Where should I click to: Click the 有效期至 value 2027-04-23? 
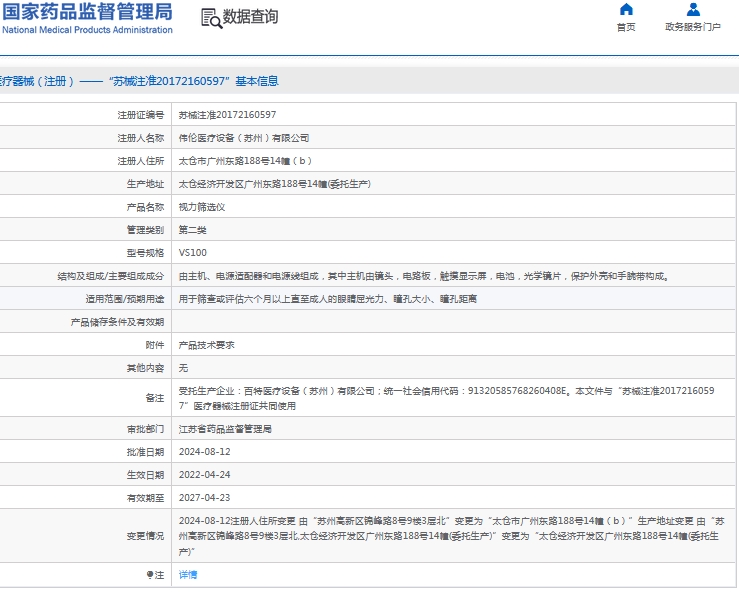tap(204, 498)
